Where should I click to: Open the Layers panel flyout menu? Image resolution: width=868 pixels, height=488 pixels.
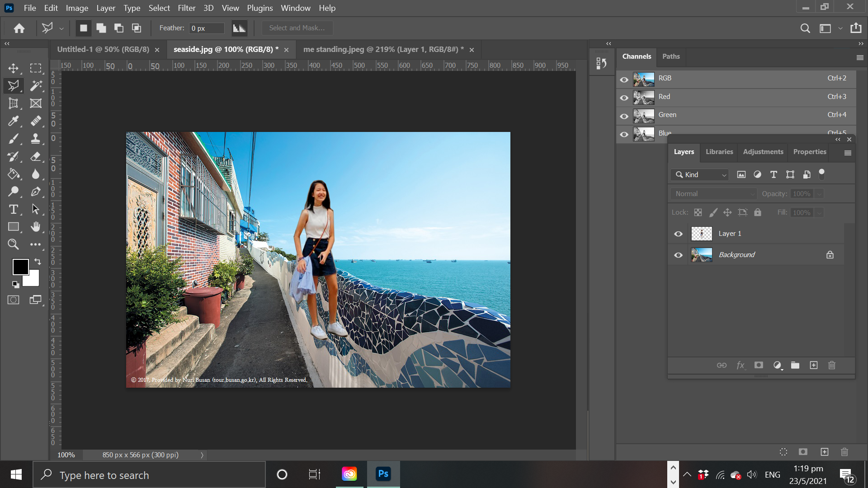coord(848,153)
